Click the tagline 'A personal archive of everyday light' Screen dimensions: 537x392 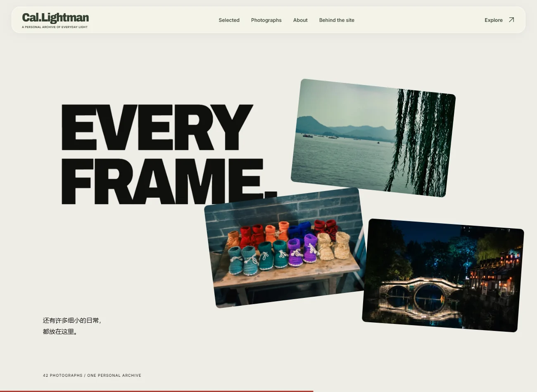pos(55,27)
